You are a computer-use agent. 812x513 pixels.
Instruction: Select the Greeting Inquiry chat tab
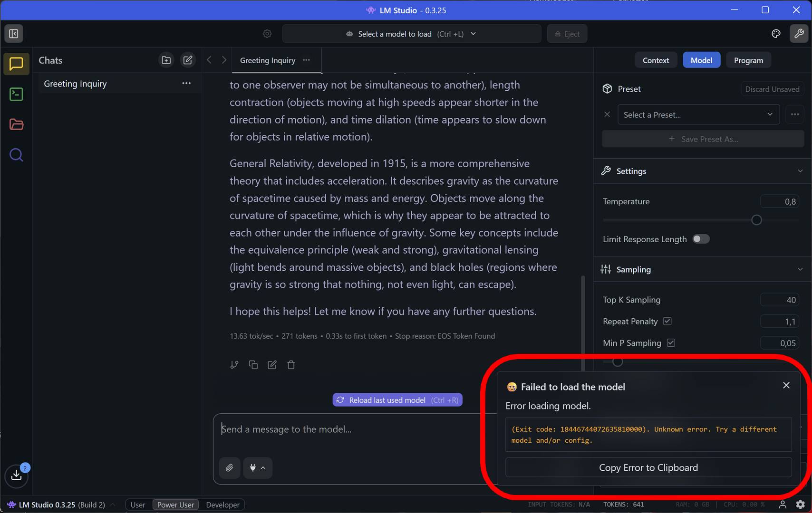(x=268, y=60)
